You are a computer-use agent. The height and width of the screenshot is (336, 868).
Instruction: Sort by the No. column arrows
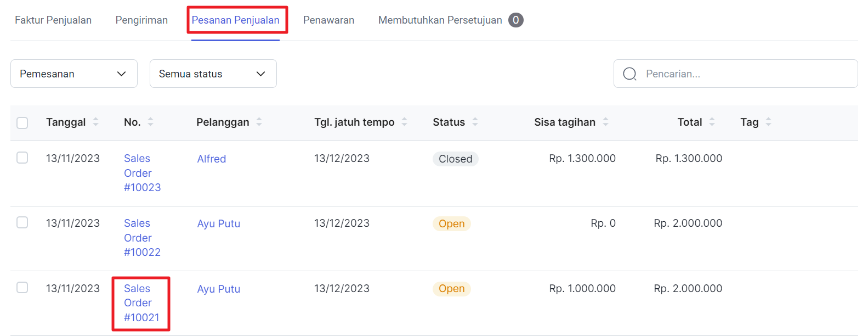pyautogui.click(x=151, y=122)
